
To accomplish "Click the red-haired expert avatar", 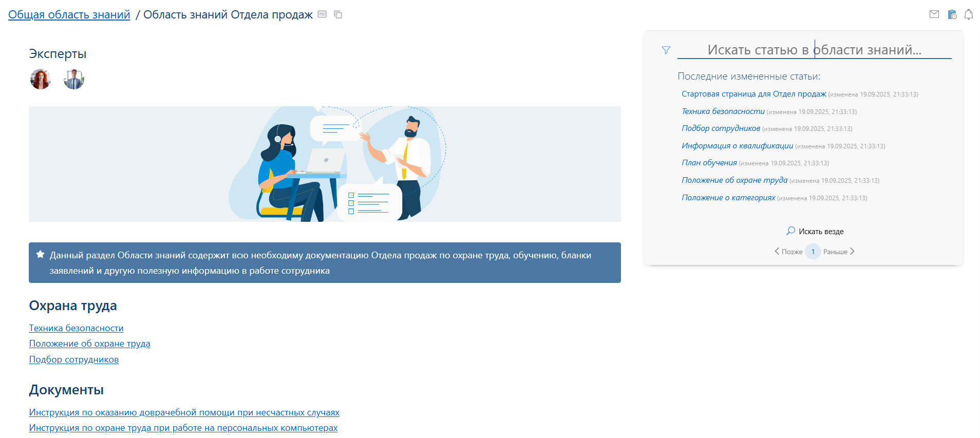I will point(41,80).
